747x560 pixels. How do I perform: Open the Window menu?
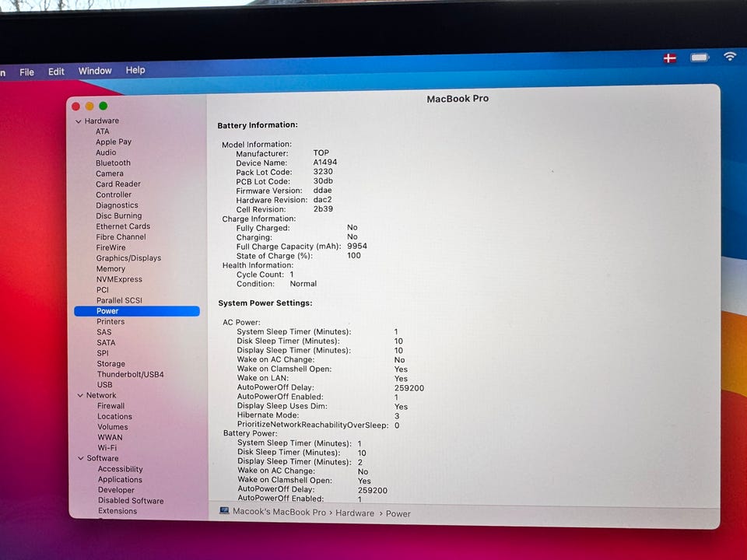click(x=95, y=71)
